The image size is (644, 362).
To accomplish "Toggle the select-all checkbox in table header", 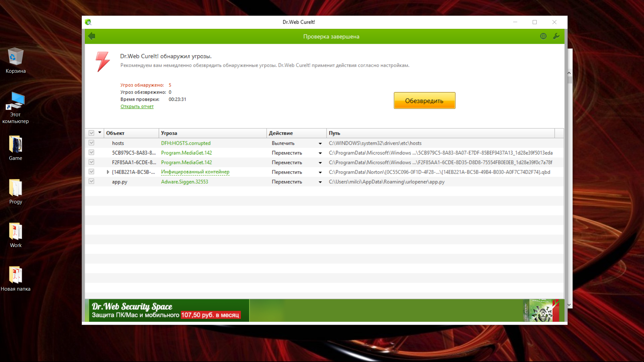I will click(x=91, y=133).
